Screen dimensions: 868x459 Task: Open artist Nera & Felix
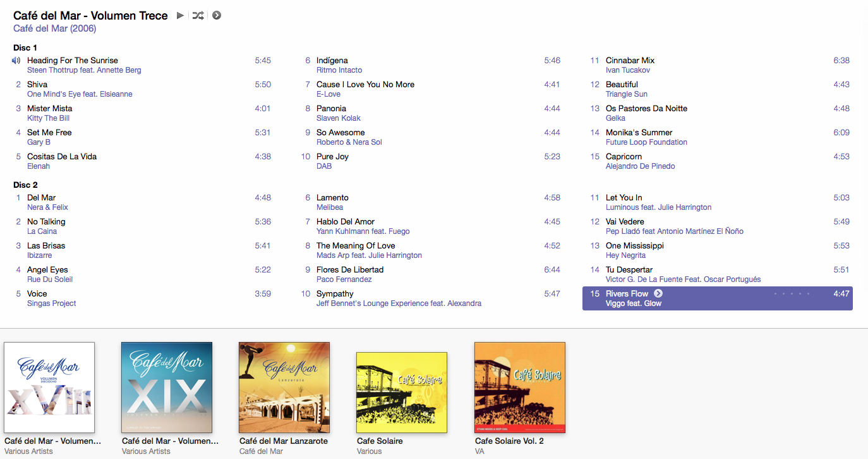coord(47,207)
